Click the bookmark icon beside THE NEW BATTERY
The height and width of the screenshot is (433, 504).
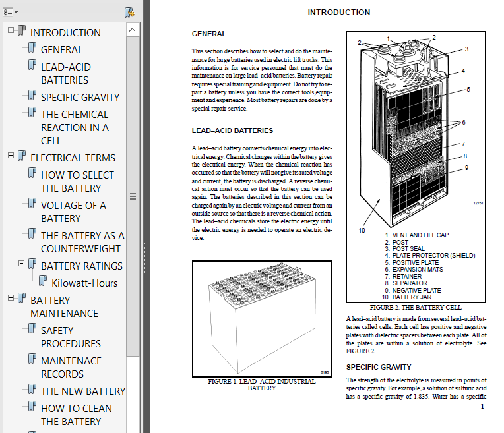point(32,389)
